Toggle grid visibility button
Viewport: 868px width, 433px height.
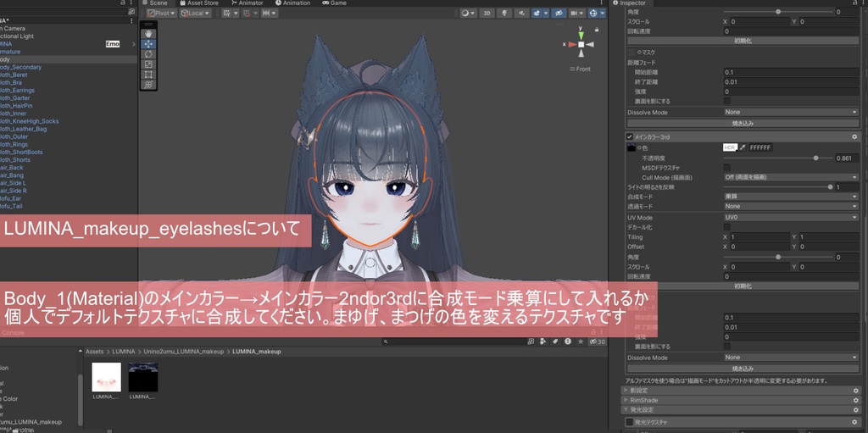pyautogui.click(x=226, y=14)
